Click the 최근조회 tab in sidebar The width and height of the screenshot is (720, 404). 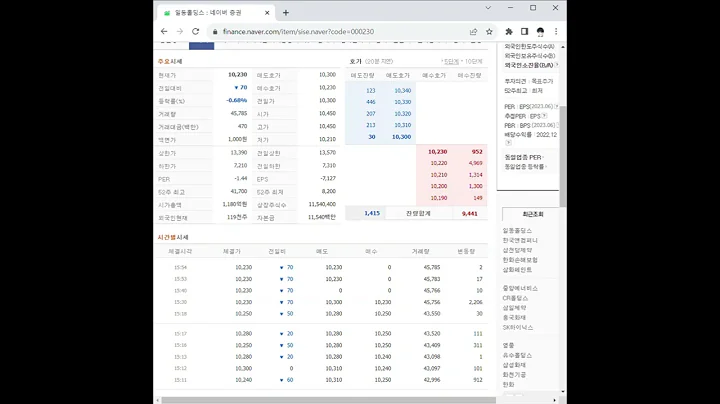[533, 214]
